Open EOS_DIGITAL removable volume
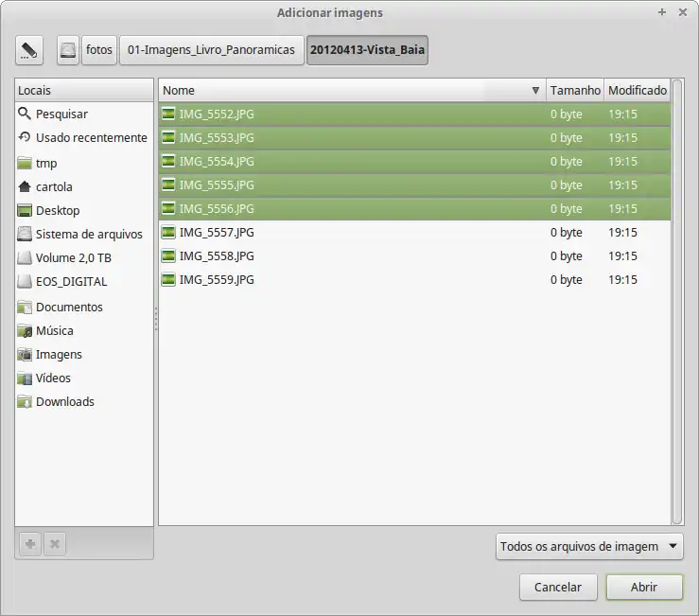699x616 pixels. (x=71, y=281)
